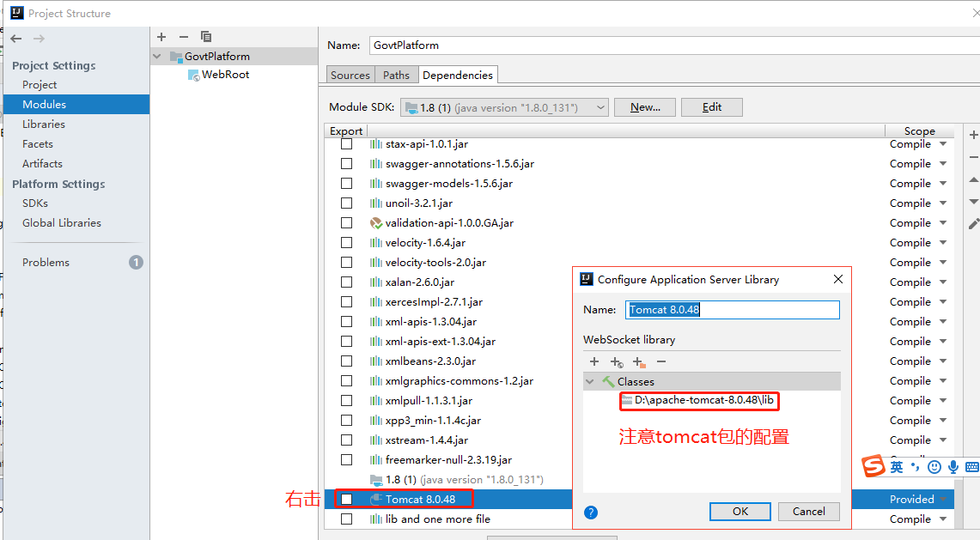Move dependency up with arrow icon
The height and width of the screenshot is (540, 980).
tap(973, 180)
